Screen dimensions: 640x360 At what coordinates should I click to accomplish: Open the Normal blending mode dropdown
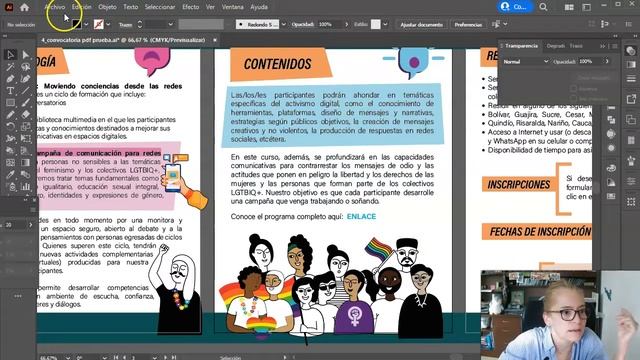[526, 62]
